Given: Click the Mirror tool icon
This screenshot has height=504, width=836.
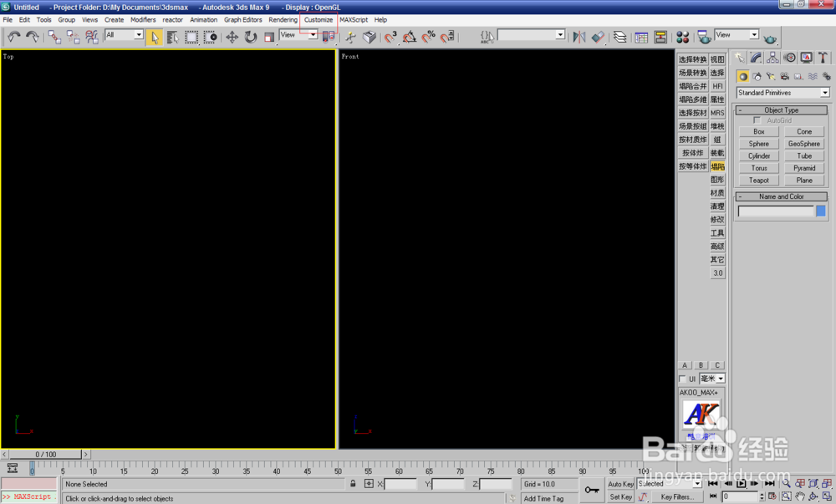Looking at the screenshot, I should coord(579,37).
